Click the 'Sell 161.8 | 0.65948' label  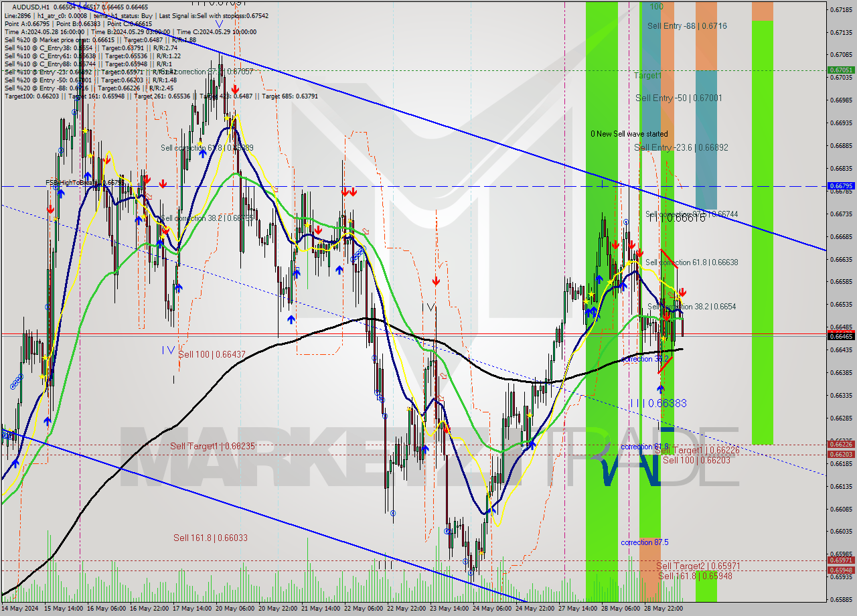click(x=695, y=575)
